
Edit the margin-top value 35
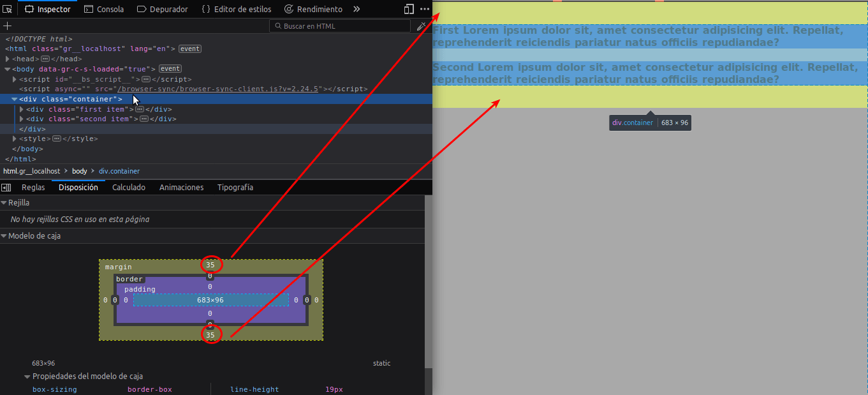coord(210,265)
